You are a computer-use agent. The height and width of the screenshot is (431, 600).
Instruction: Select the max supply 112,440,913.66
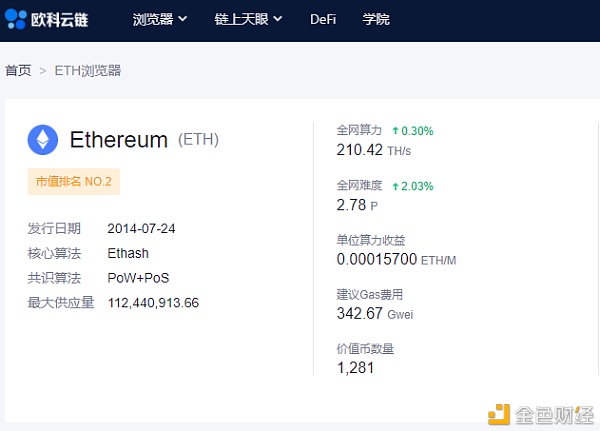pos(153,303)
